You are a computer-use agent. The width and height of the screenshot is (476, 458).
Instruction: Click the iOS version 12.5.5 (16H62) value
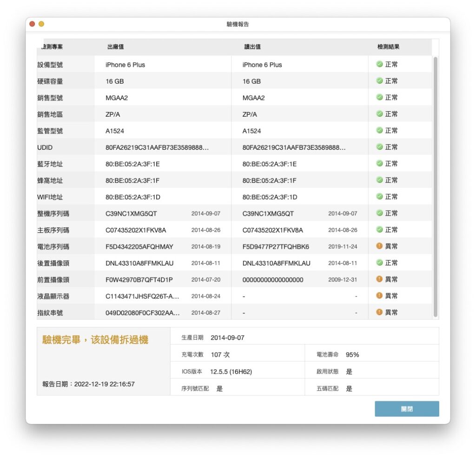click(231, 372)
